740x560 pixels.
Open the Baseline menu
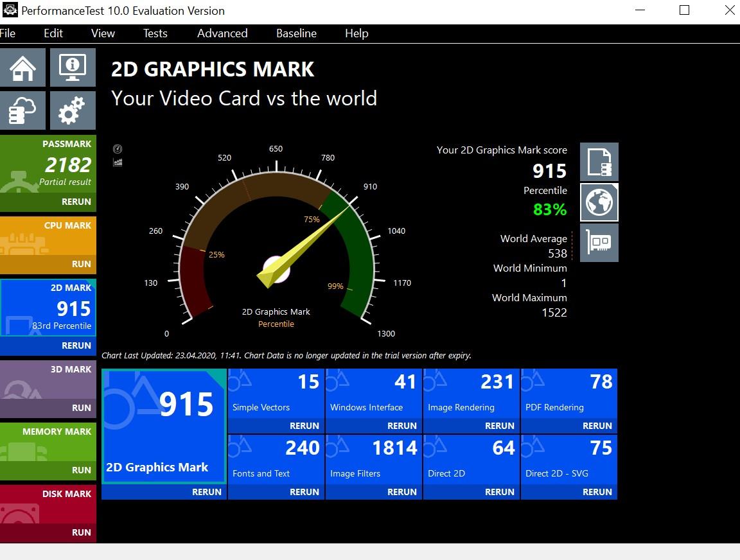click(296, 33)
